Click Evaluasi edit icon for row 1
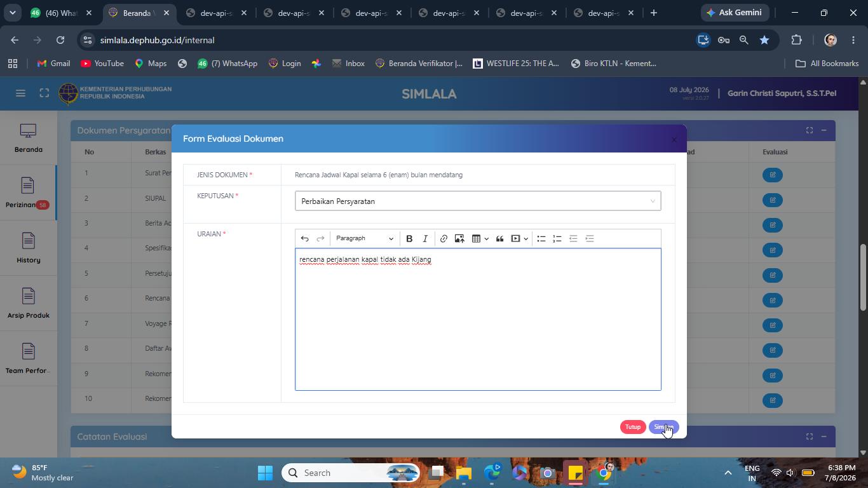 [773, 175]
